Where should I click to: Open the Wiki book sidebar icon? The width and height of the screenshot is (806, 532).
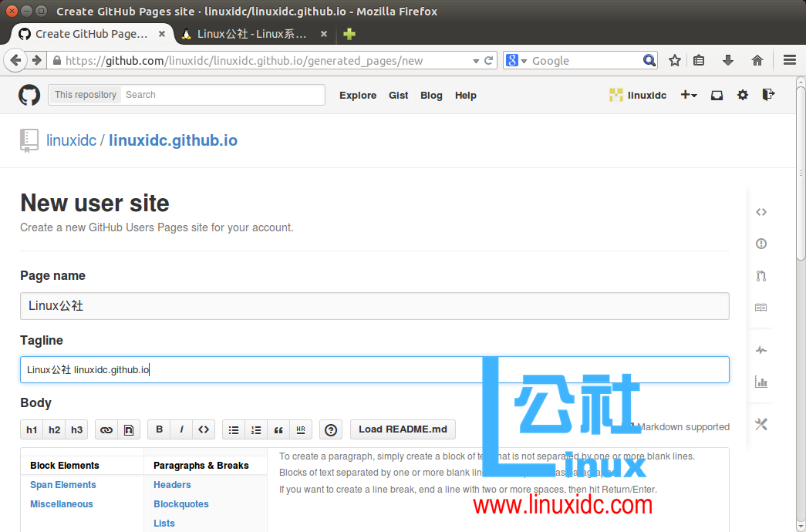coord(760,308)
